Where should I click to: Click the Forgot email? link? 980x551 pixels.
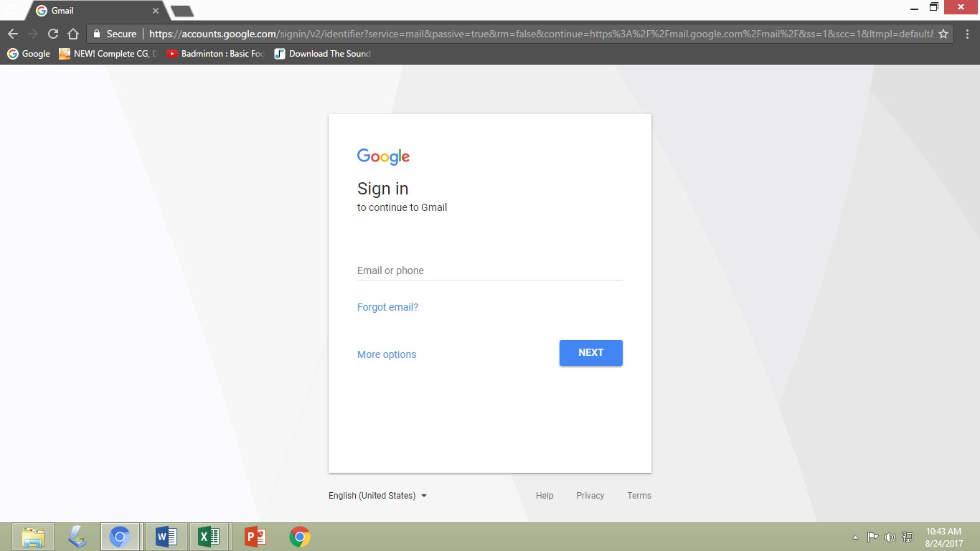click(387, 307)
